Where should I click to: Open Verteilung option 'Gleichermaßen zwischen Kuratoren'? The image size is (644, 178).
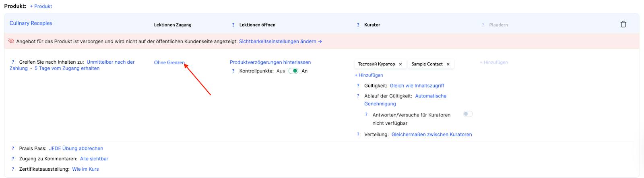tap(431, 135)
